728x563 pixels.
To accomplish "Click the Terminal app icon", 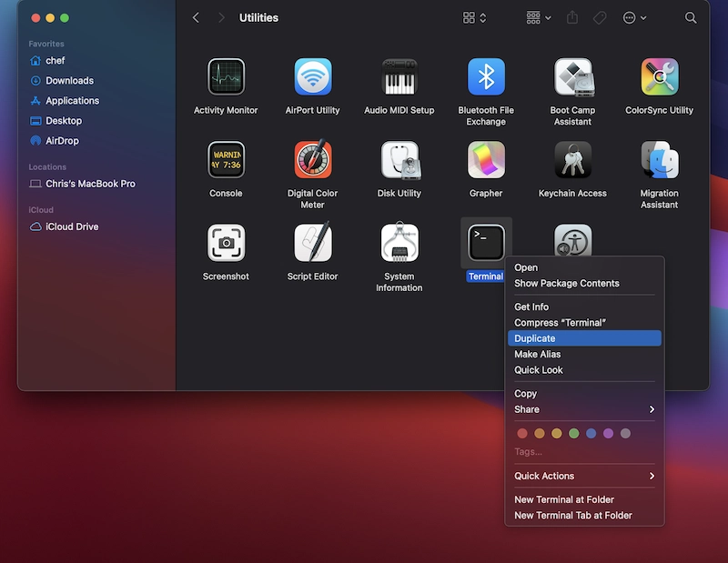I will (486, 243).
